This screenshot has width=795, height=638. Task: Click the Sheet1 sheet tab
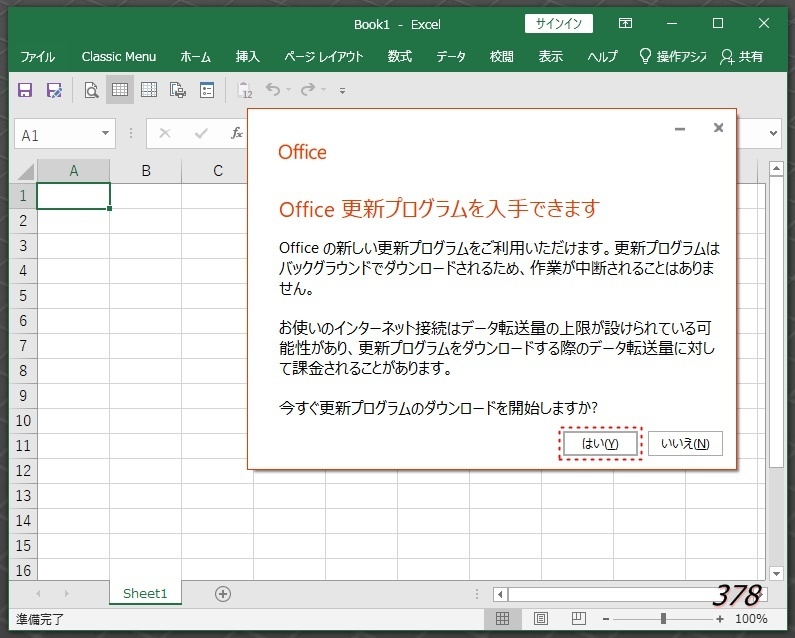(x=145, y=593)
